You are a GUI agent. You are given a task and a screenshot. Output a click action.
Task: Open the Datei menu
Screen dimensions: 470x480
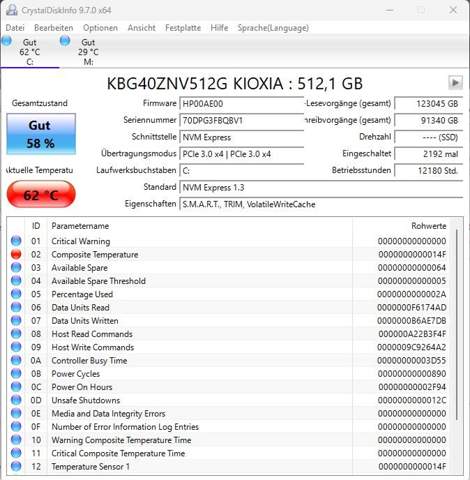click(x=15, y=28)
